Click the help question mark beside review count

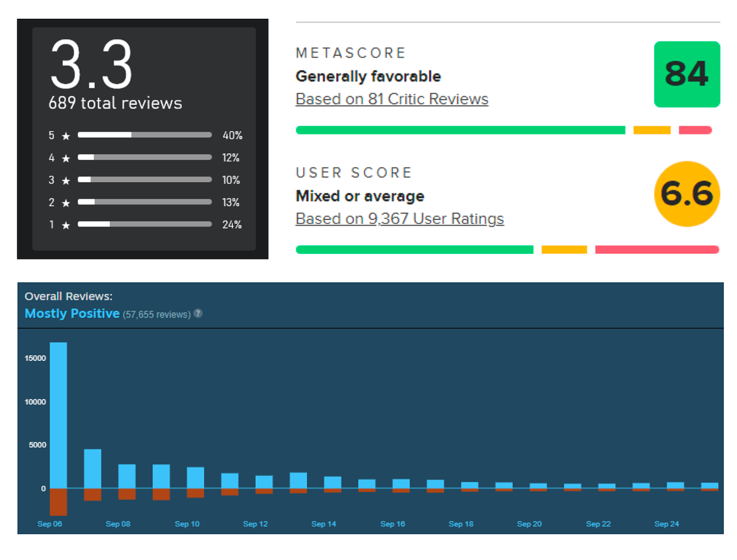(x=198, y=314)
